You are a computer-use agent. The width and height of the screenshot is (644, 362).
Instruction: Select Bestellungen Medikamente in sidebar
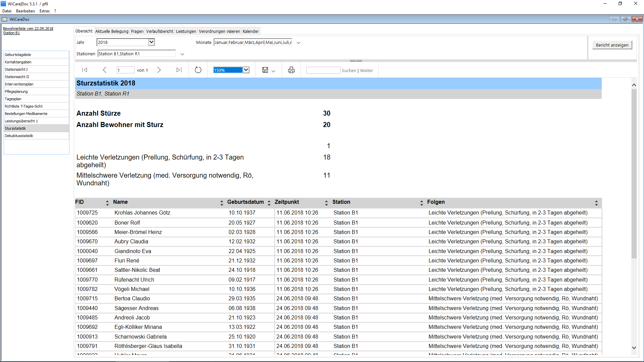coord(37,114)
